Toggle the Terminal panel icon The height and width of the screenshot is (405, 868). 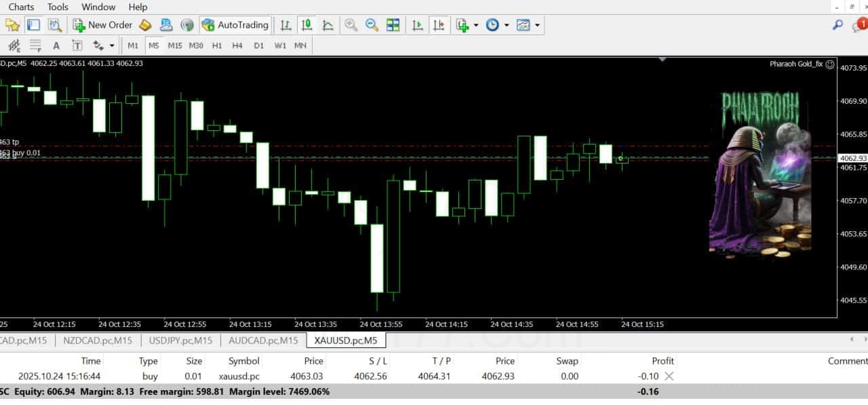33,25
